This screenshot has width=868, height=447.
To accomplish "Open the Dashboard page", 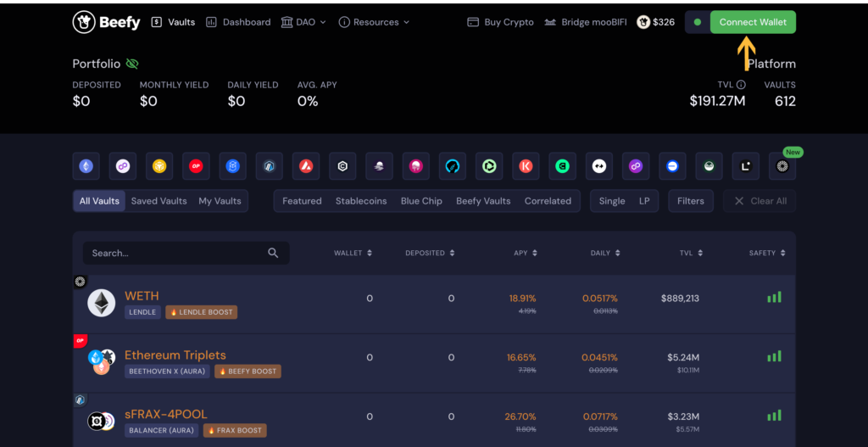I will [238, 22].
